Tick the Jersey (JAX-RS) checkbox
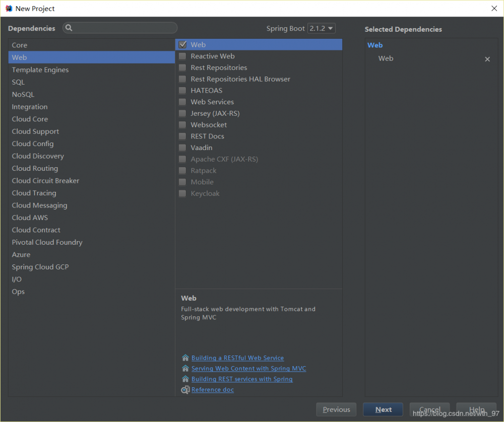This screenshot has height=422, width=504. click(182, 113)
